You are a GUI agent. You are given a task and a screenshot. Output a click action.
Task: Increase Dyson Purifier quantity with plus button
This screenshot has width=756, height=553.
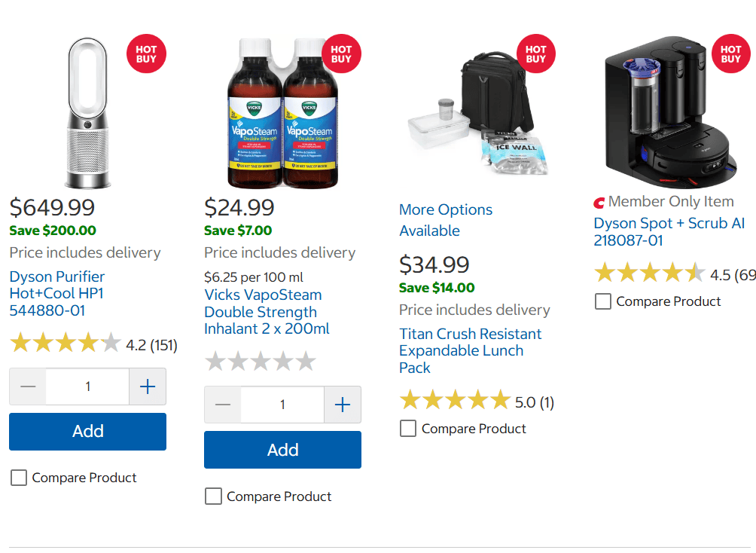148,386
